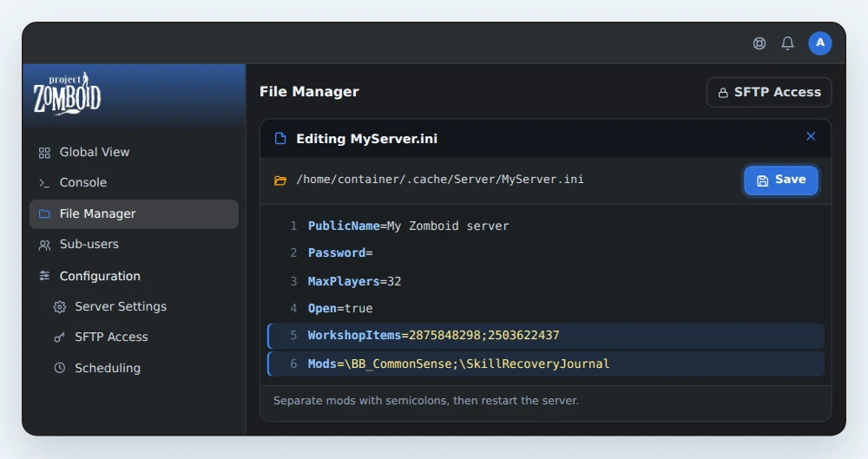
Task: Click the clock icon beside Scheduling
Action: [x=60, y=368]
